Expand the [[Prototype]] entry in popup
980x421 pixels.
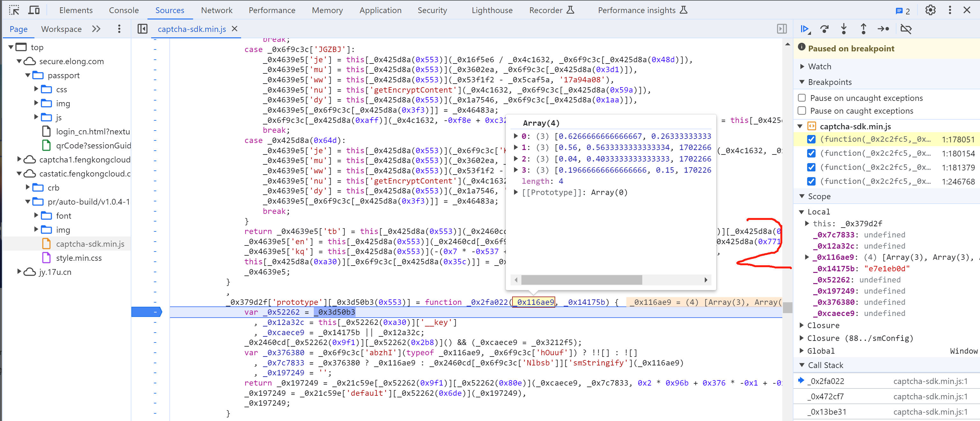(x=516, y=192)
